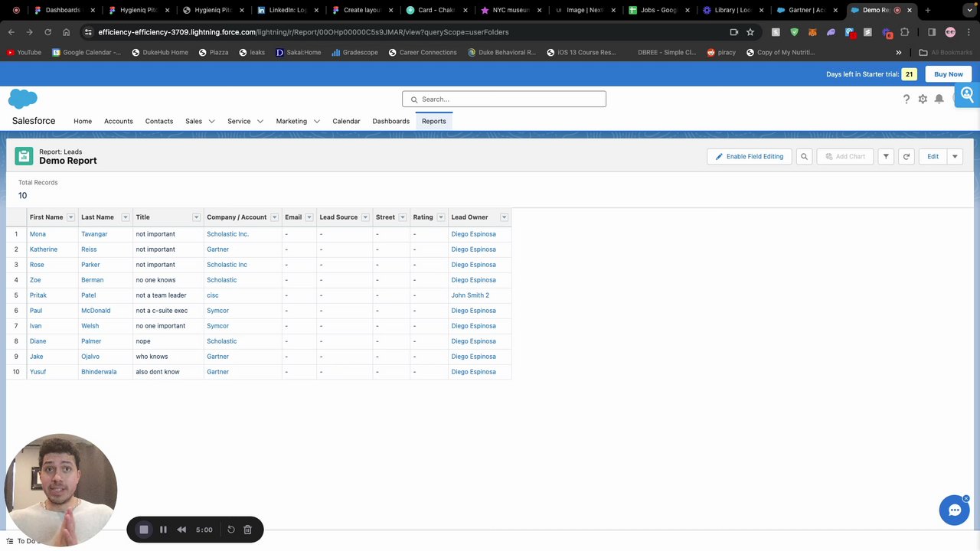Pause the screen recording
Screen dimensions: 980x551
click(x=163, y=530)
